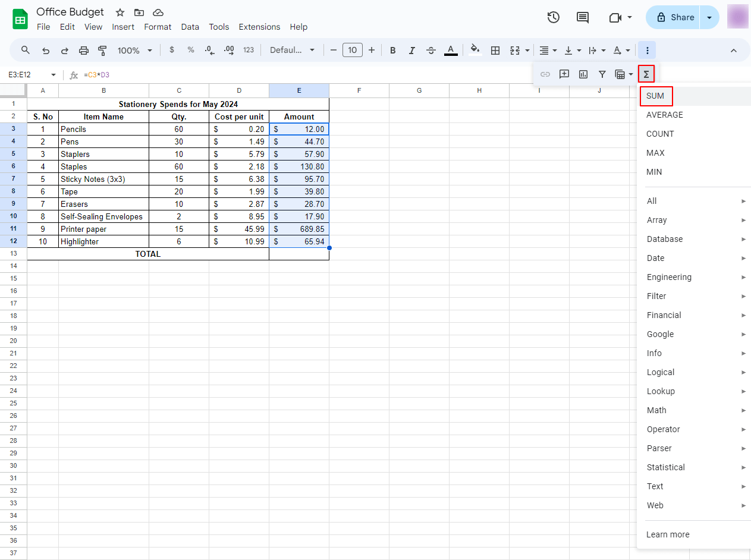Increase decimal places icon

(x=229, y=51)
